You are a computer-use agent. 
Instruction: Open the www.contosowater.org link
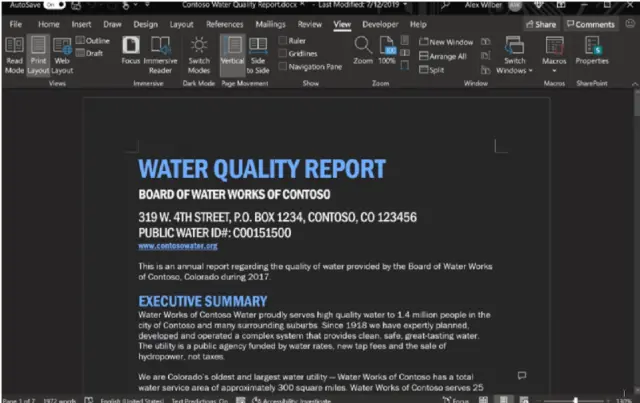177,245
